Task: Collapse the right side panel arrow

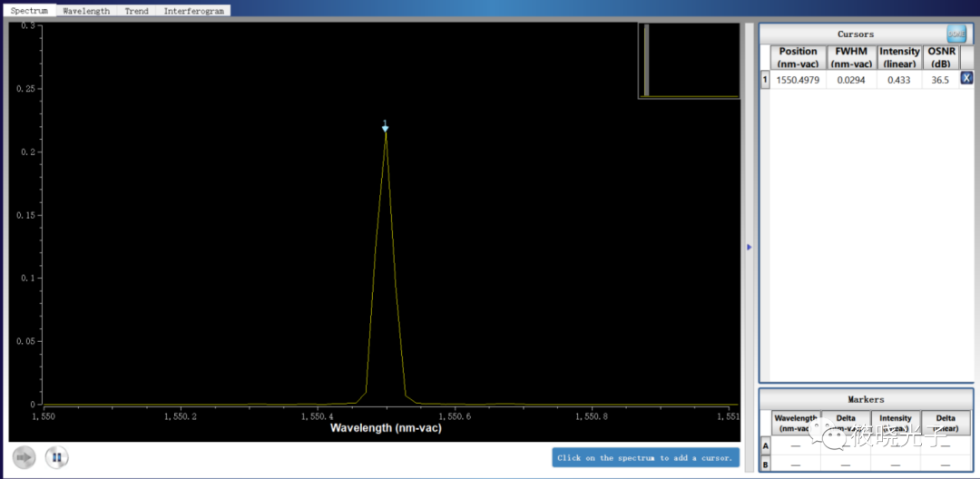Action: [x=749, y=247]
